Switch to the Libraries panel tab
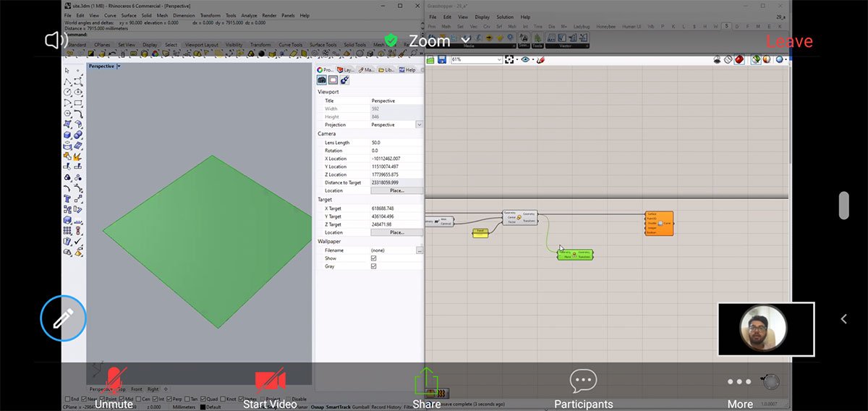 click(387, 70)
